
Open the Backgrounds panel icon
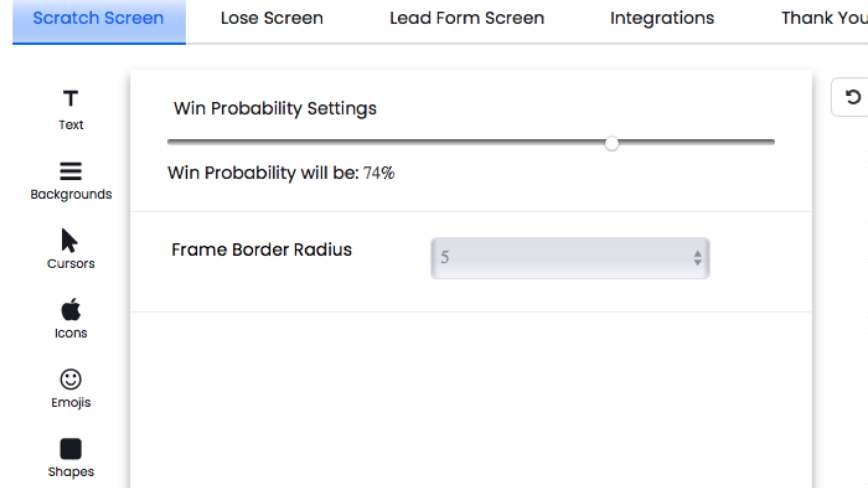(71, 171)
